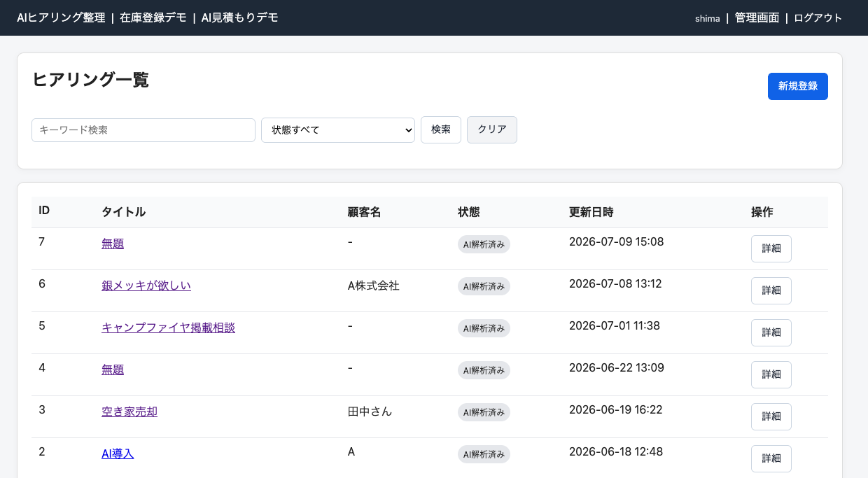Click the A株式会社 customer cell
Viewport: 868px width, 478px height.
pyautogui.click(x=373, y=286)
